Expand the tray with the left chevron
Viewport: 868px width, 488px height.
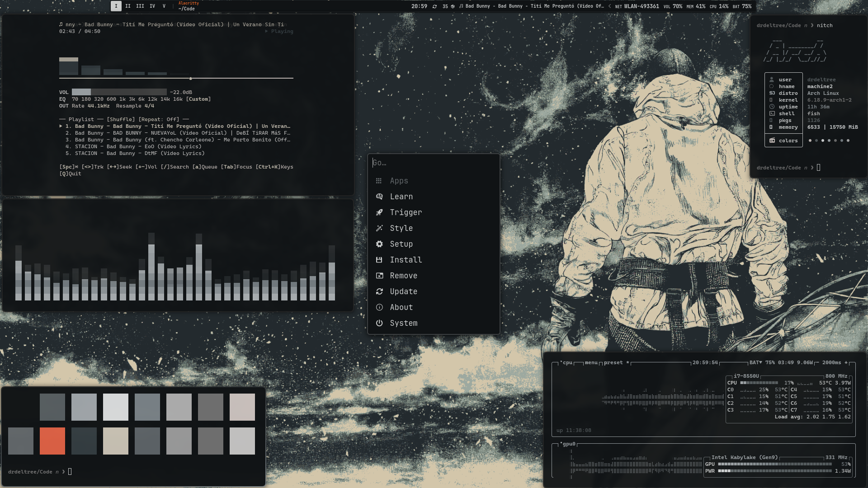click(x=609, y=6)
